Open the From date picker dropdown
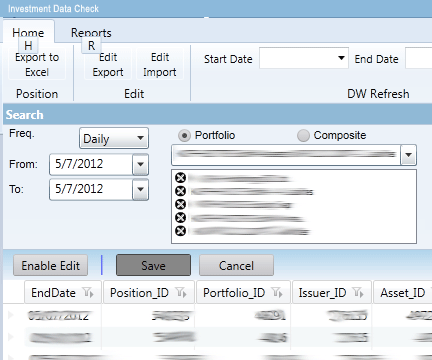 (x=140, y=164)
